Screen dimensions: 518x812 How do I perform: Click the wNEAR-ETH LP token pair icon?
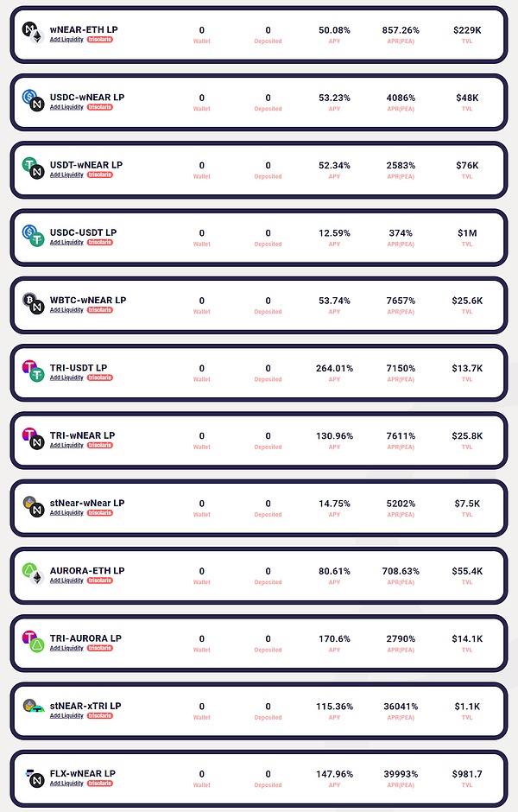click(x=33, y=34)
